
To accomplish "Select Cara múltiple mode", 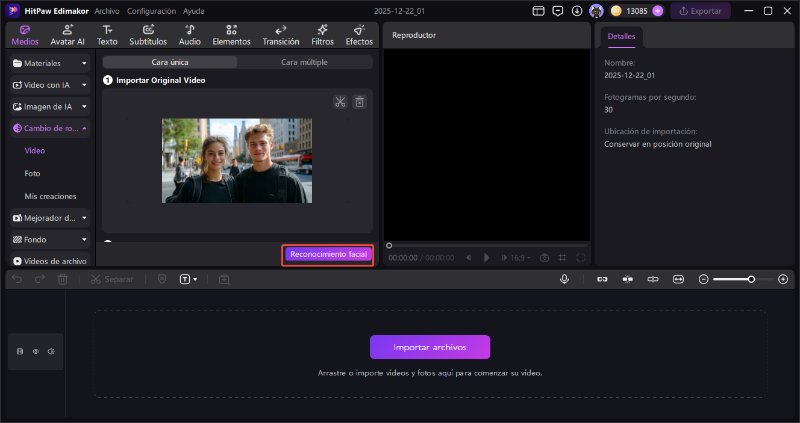I will (305, 62).
